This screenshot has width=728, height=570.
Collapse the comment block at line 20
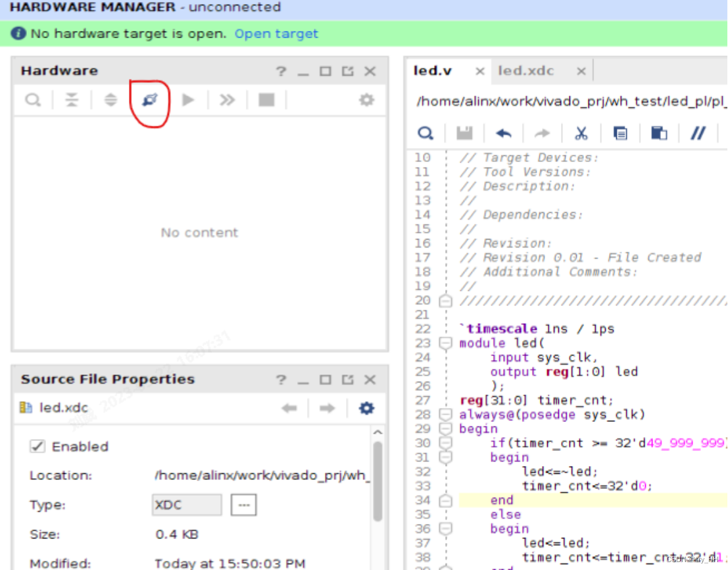445,301
